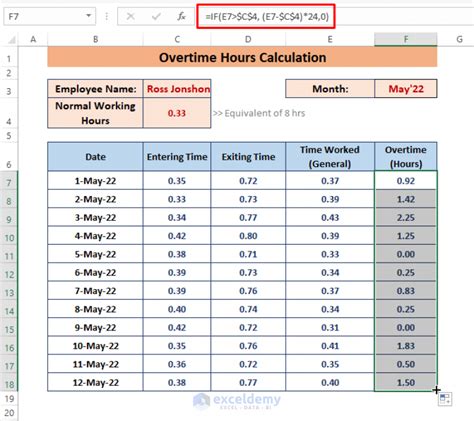Click the Date column heading
The height and width of the screenshot is (421, 474).
[95, 157]
